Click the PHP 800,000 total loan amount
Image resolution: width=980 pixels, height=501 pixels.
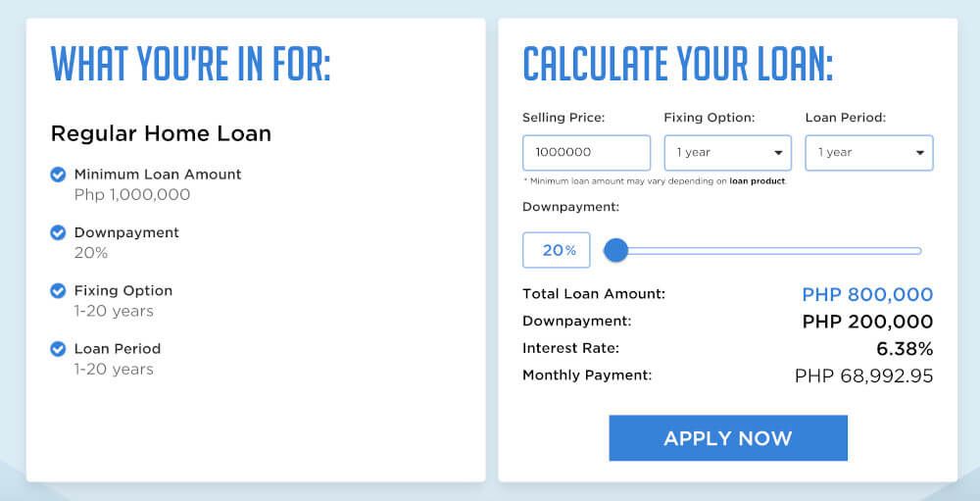[867, 294]
